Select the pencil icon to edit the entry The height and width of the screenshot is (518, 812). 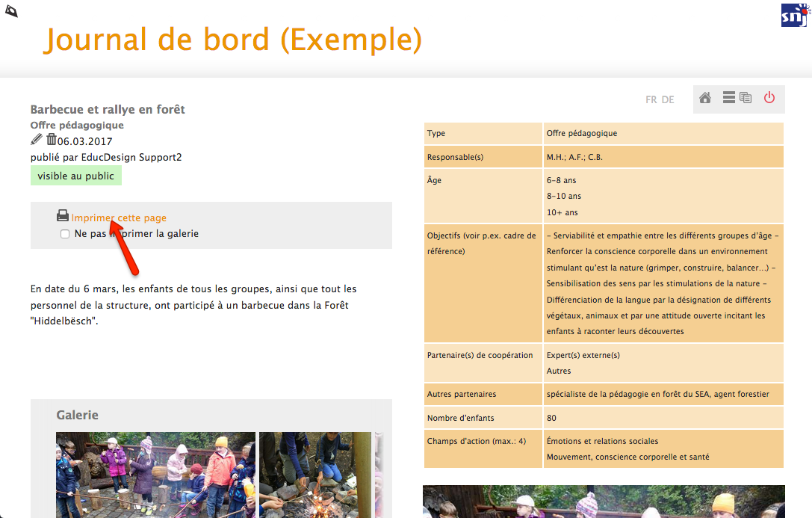coord(36,139)
